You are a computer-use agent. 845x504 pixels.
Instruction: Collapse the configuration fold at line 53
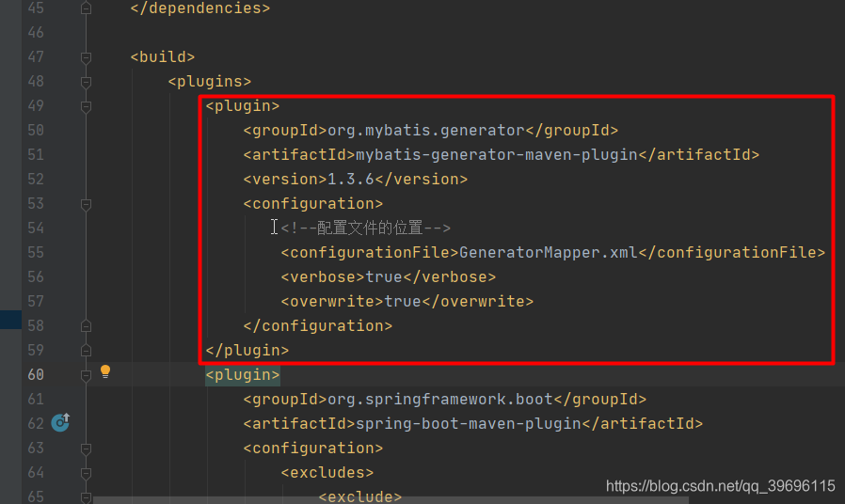[86, 204]
